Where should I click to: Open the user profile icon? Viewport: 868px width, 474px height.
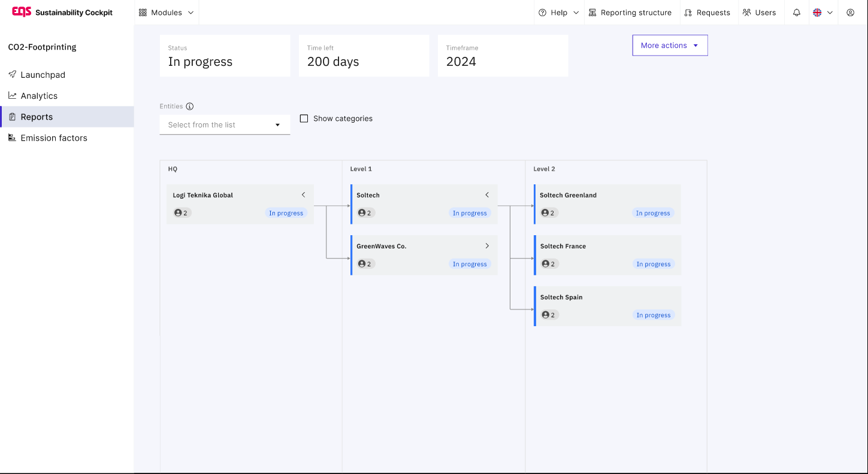coord(850,13)
